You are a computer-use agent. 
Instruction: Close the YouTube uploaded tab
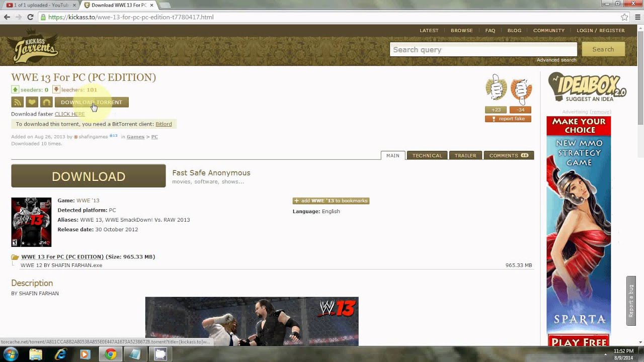[73, 5]
